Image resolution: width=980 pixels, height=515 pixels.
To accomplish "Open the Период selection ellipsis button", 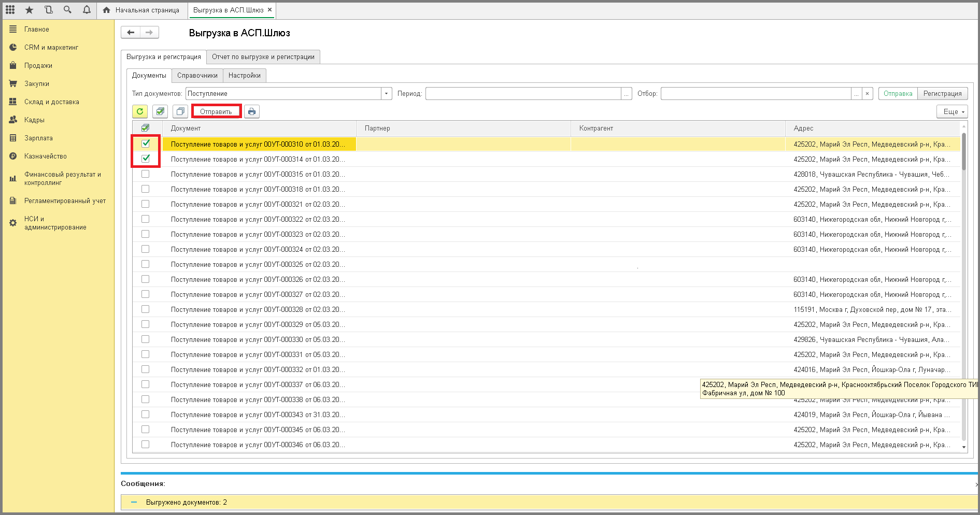I will [x=627, y=94].
